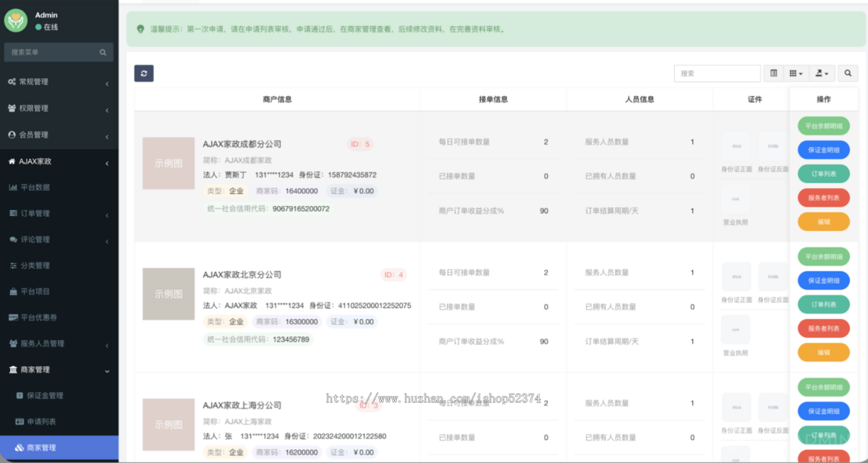
Task: Click the leaf tip icon in green notice
Action: point(140,30)
